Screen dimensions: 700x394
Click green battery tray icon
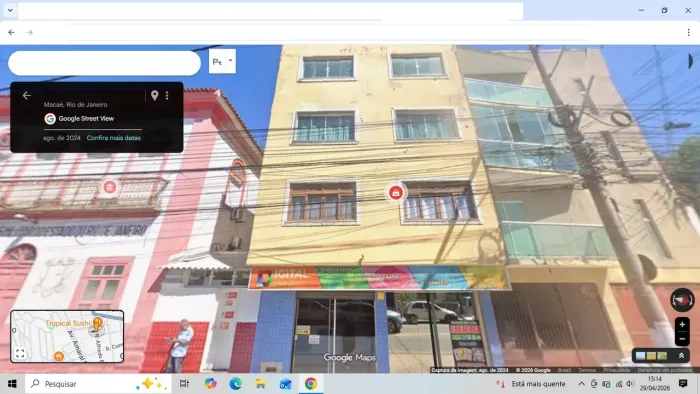606,384
